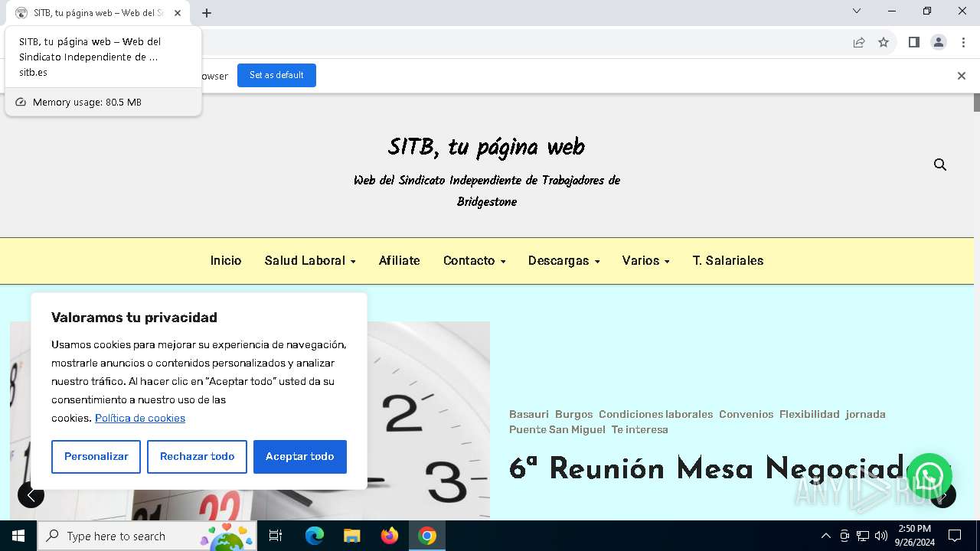Open the jornada category link
The height and width of the screenshot is (551, 980).
(865, 414)
